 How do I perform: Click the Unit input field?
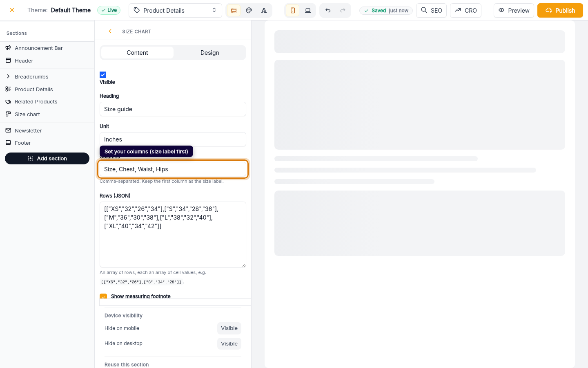pos(173,139)
